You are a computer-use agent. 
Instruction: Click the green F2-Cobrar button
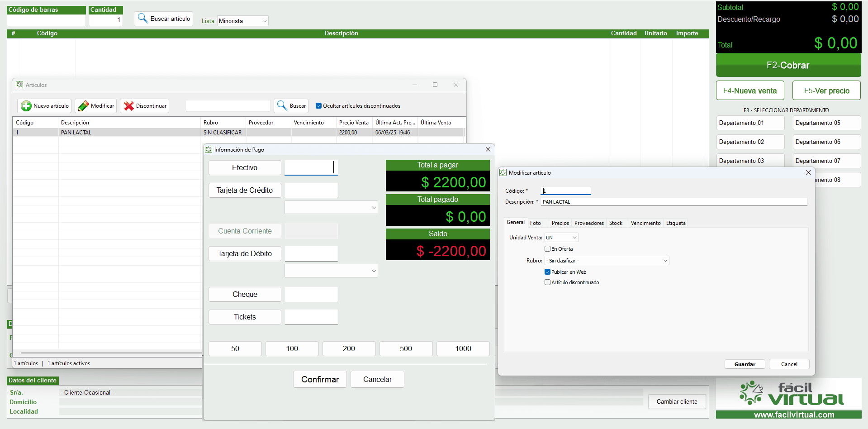coord(788,65)
